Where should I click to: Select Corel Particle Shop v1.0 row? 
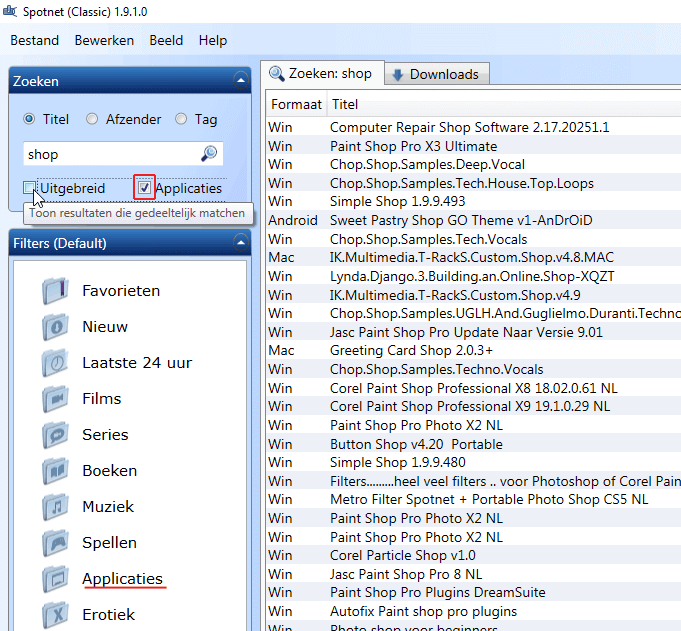pos(473,555)
